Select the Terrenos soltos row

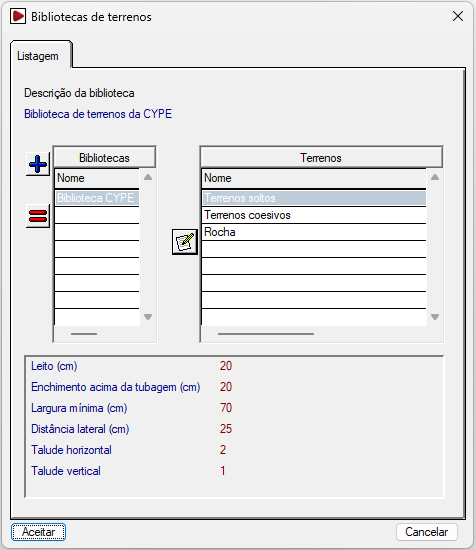314,198
